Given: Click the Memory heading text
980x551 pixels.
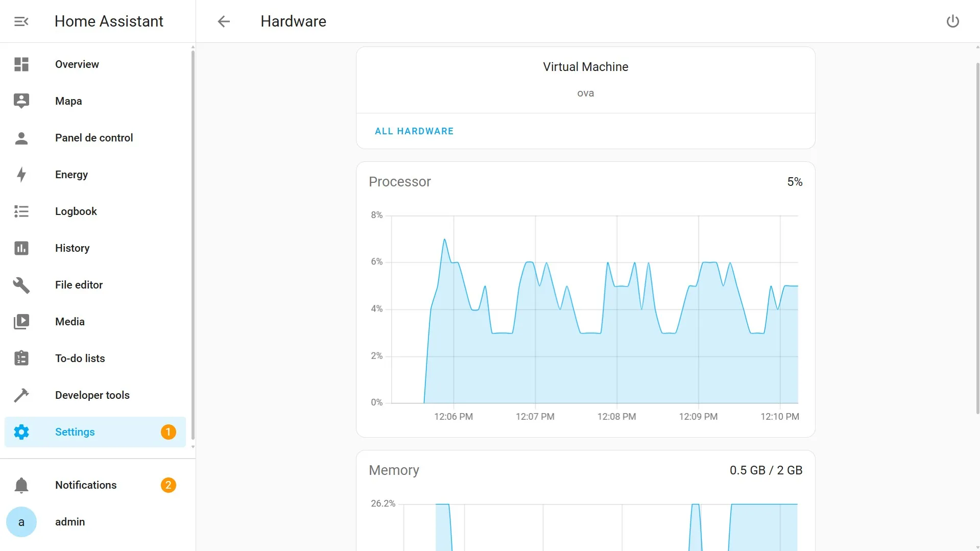Looking at the screenshot, I should coord(394,470).
